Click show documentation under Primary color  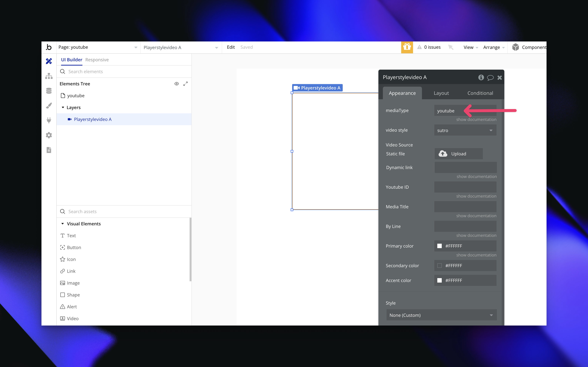[x=476, y=255]
